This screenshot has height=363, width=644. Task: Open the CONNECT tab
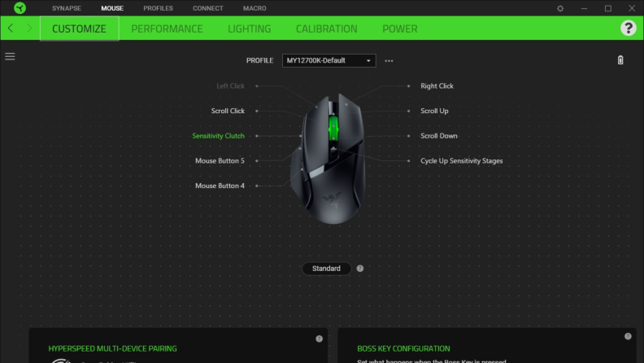pos(208,8)
